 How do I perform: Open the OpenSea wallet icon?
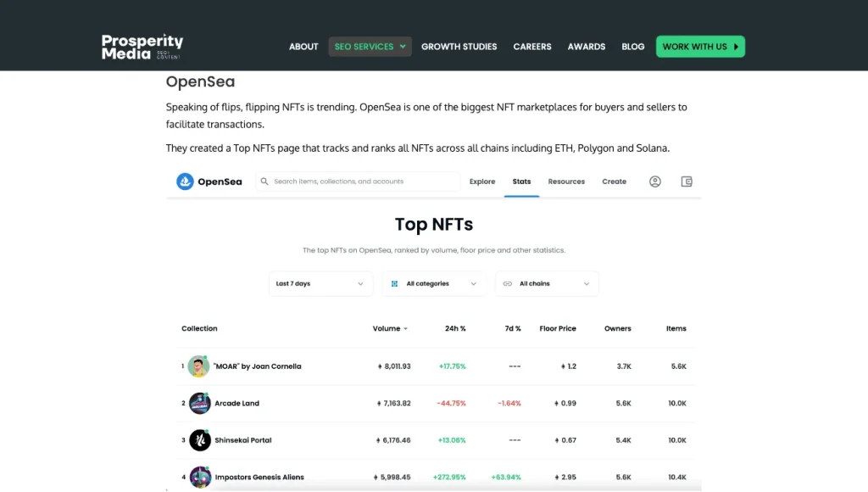687,182
